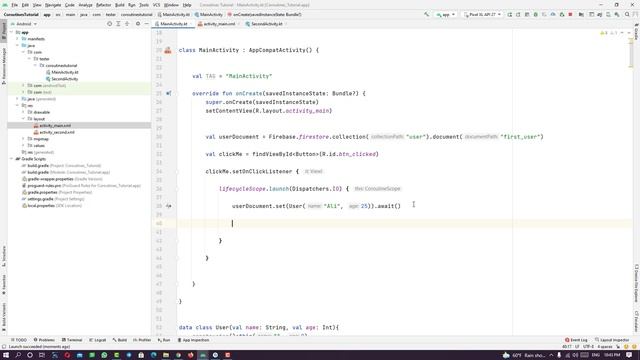Click the taskbar search icon
The image size is (640, 360).
[x=18, y=355]
